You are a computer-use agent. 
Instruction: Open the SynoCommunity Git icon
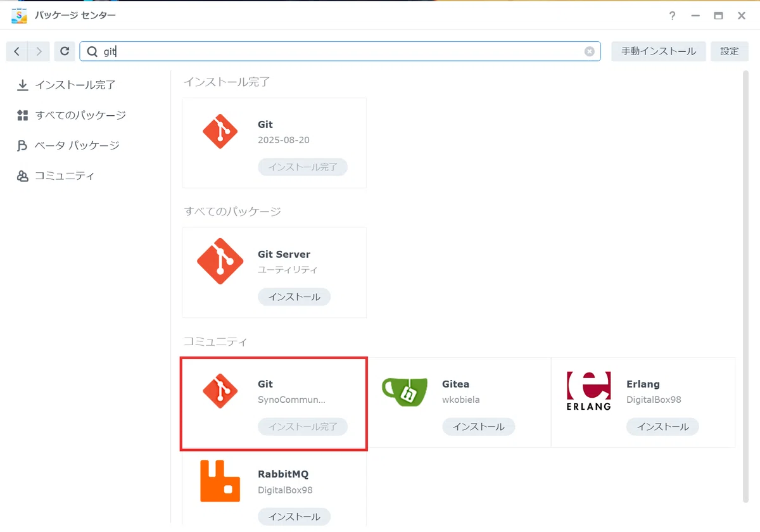(220, 391)
